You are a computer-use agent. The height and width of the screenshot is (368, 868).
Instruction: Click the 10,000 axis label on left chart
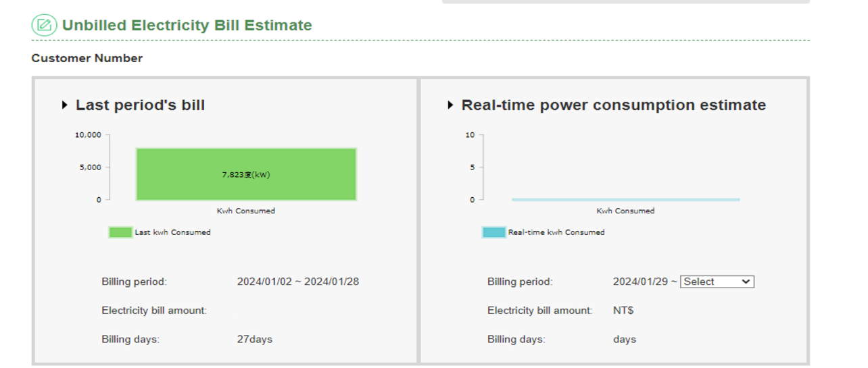click(88, 135)
